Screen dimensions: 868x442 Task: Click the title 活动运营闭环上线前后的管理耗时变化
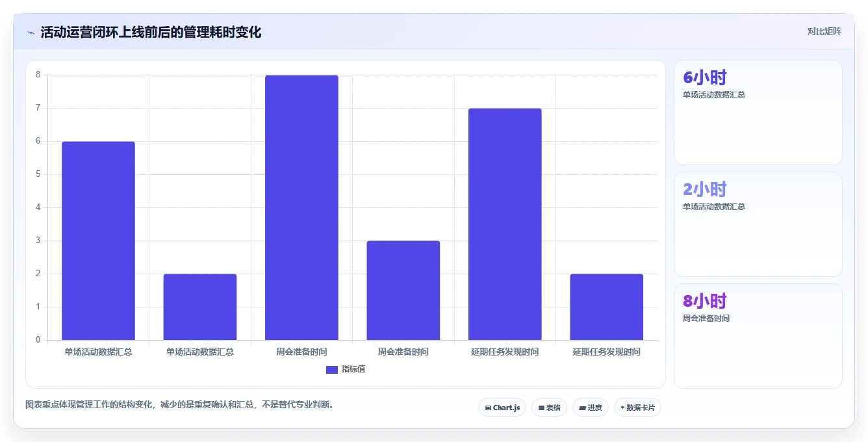(x=151, y=32)
